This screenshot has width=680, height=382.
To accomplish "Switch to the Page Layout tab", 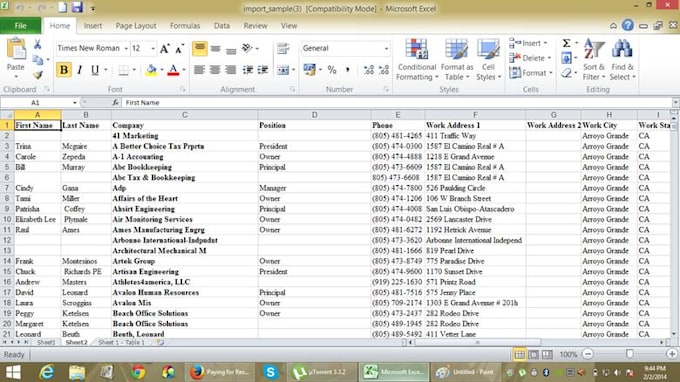I will [x=136, y=26].
